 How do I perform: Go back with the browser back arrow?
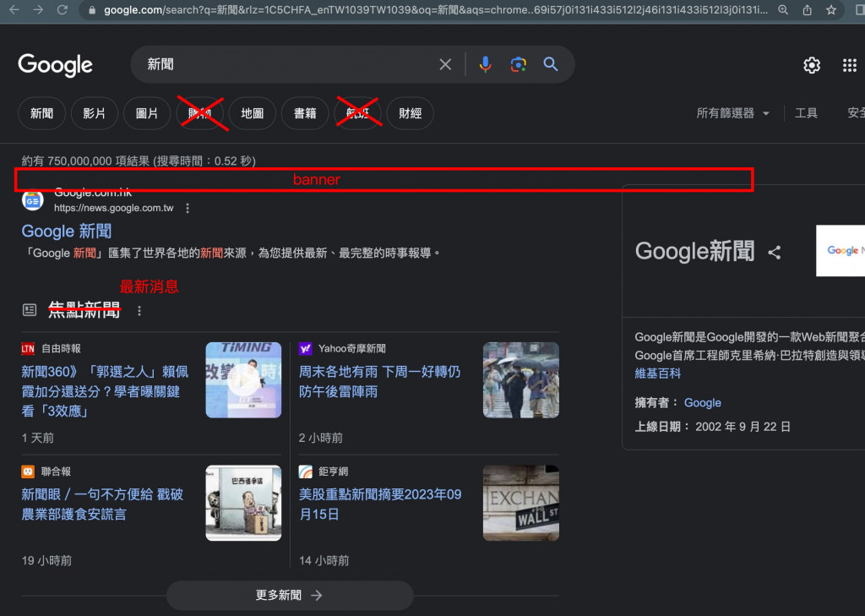[x=14, y=9]
